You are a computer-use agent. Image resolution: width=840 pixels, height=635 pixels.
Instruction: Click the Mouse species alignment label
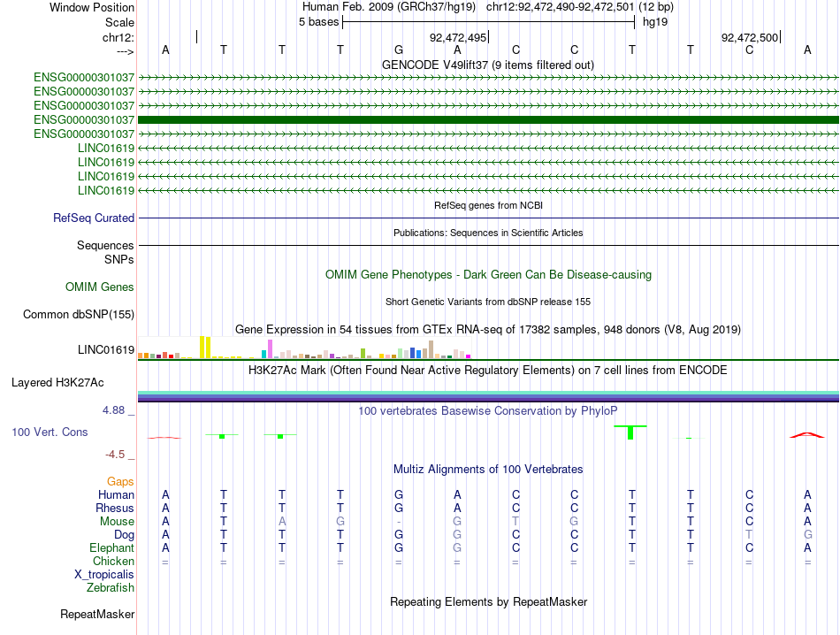[117, 522]
